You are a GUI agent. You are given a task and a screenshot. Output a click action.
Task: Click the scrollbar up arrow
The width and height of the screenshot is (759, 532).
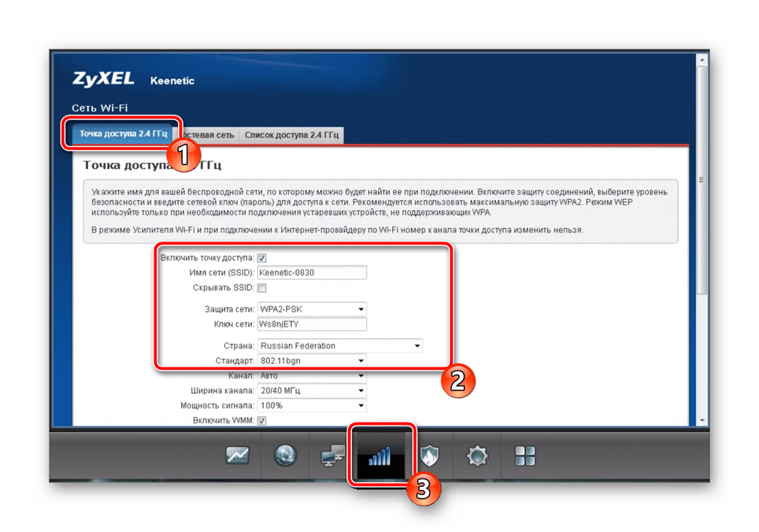702,60
